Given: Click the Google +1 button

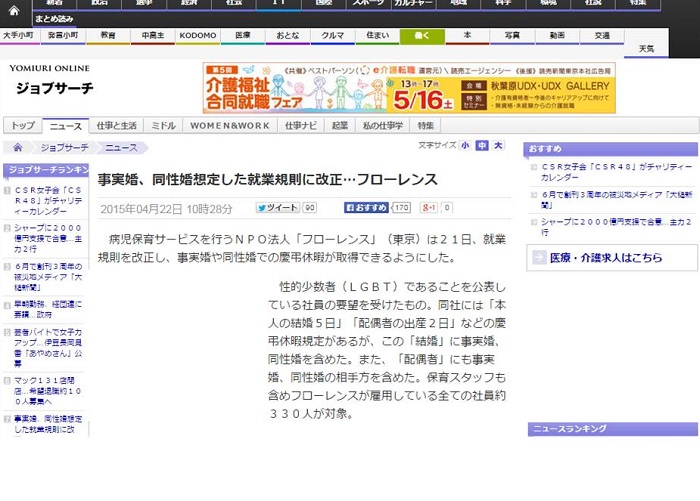Looking at the screenshot, I should coord(429,208).
